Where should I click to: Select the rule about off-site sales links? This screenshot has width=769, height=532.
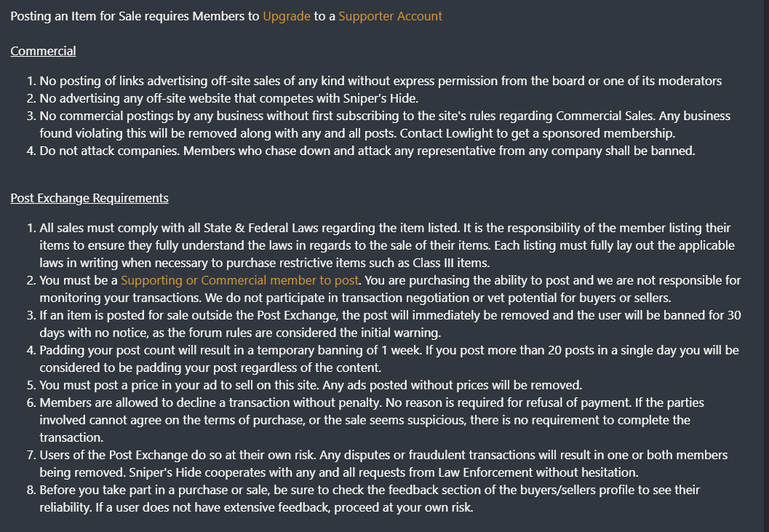[x=380, y=81]
